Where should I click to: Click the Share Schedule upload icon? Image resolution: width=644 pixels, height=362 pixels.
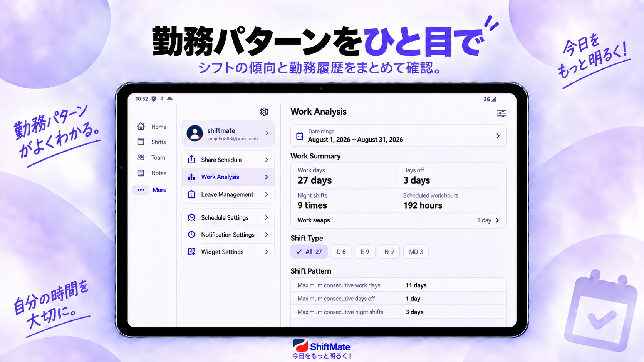(191, 160)
